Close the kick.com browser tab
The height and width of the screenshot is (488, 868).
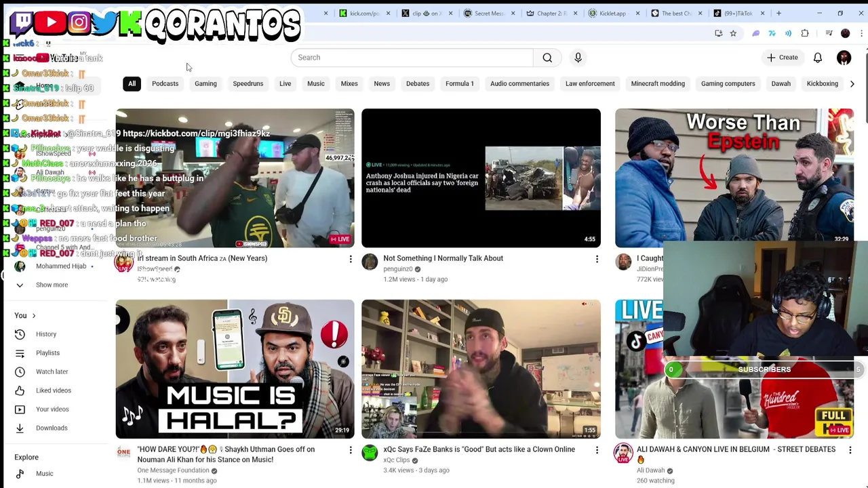(388, 13)
